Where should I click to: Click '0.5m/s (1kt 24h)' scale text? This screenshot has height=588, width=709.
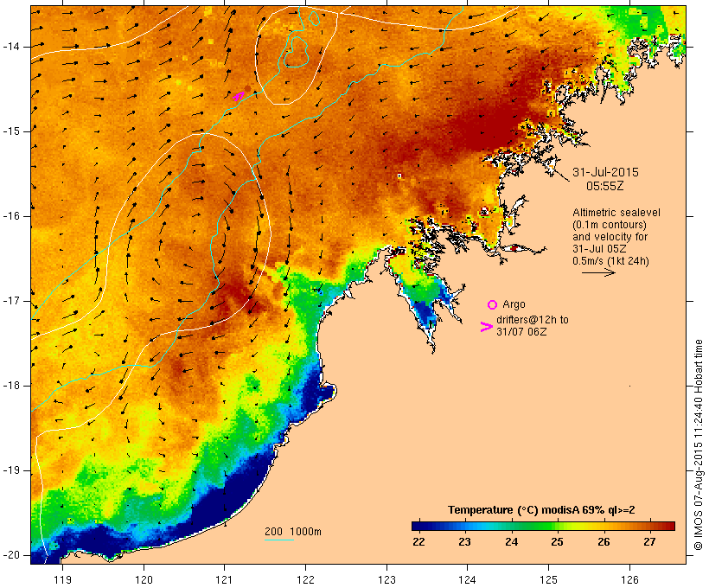click(610, 261)
